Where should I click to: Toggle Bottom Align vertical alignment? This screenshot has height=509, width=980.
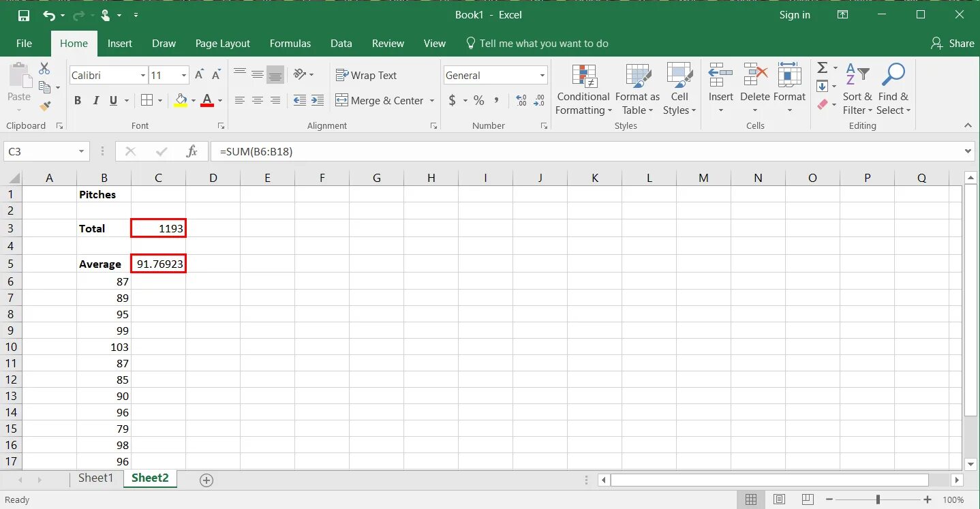(x=275, y=74)
